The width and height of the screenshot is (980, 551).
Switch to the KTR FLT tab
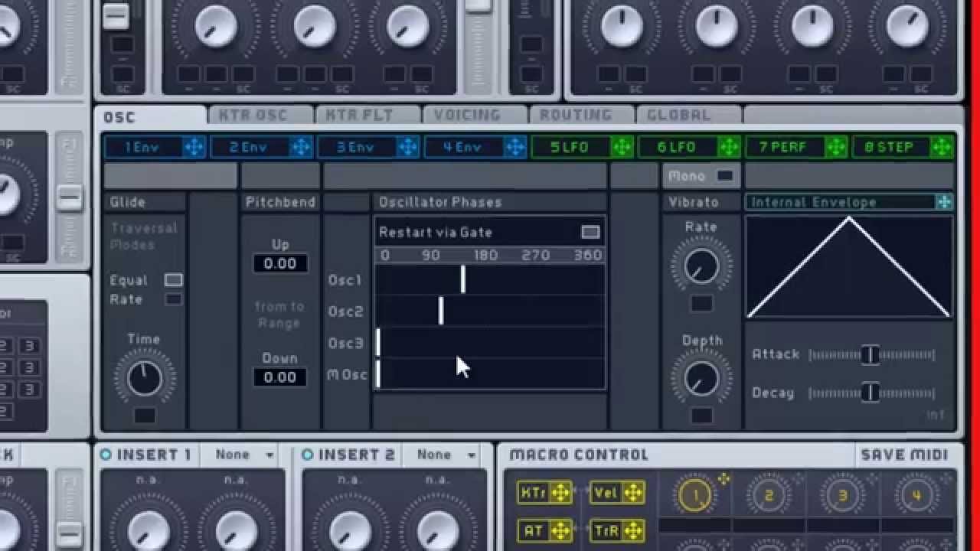(x=368, y=116)
